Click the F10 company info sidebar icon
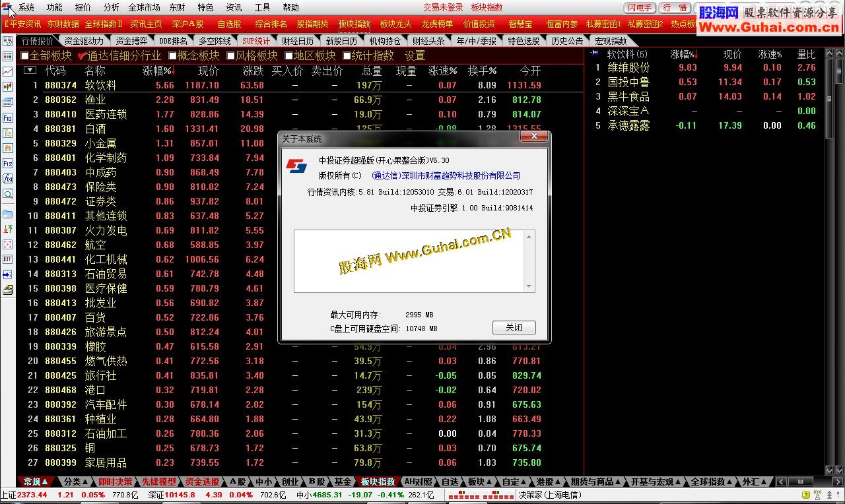This screenshot has width=845, height=504. [x=8, y=117]
